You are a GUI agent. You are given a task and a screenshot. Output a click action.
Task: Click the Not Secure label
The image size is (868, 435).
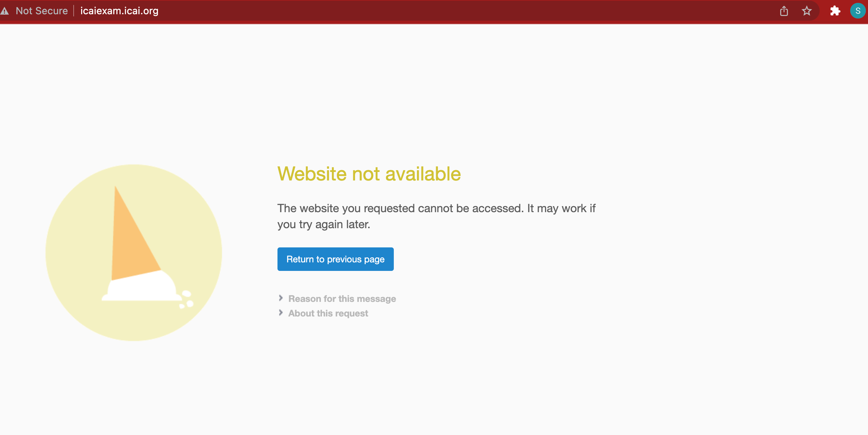(42, 11)
